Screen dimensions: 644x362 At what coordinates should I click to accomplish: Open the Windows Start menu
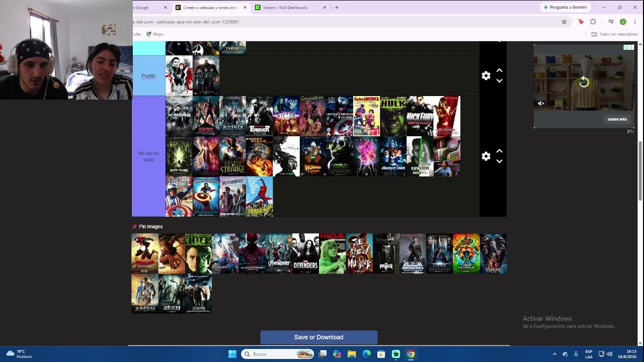coord(232,354)
